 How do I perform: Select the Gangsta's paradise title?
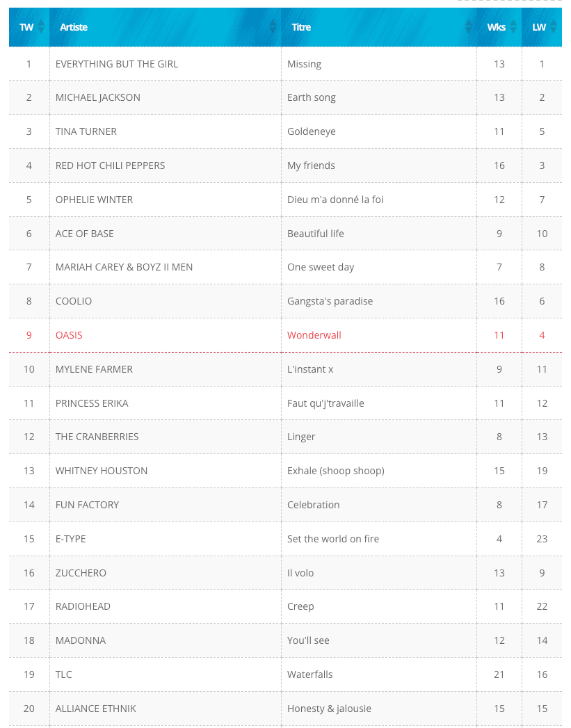330,301
